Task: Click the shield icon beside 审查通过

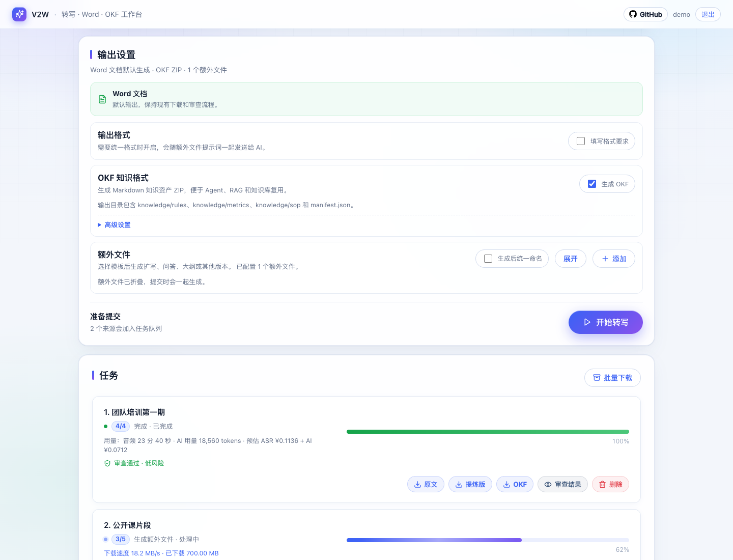Action: tap(107, 463)
